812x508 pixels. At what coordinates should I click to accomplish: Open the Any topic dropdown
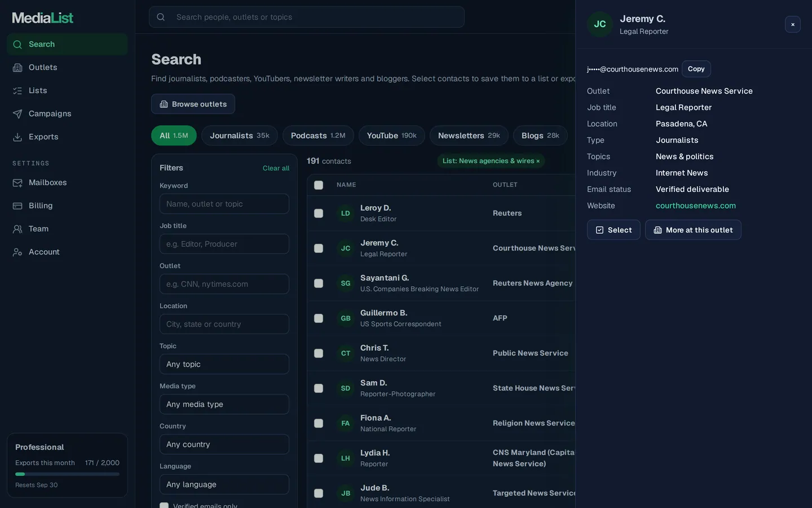click(224, 364)
